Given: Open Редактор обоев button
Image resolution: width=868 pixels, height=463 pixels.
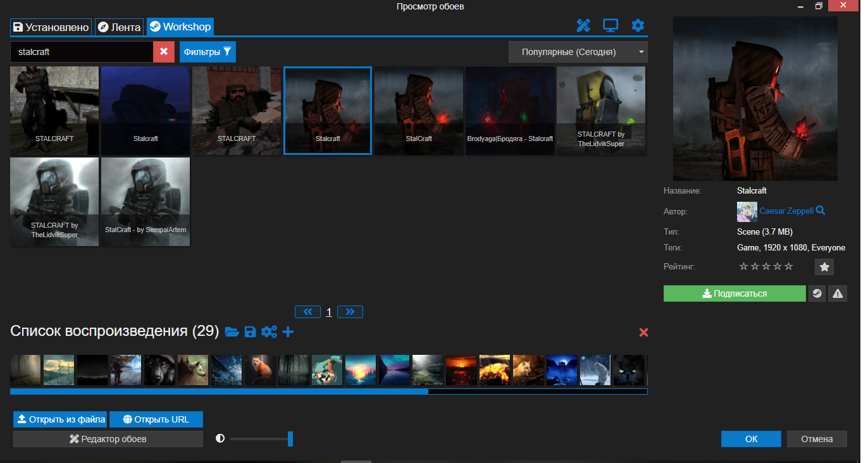Looking at the screenshot, I should point(108,439).
